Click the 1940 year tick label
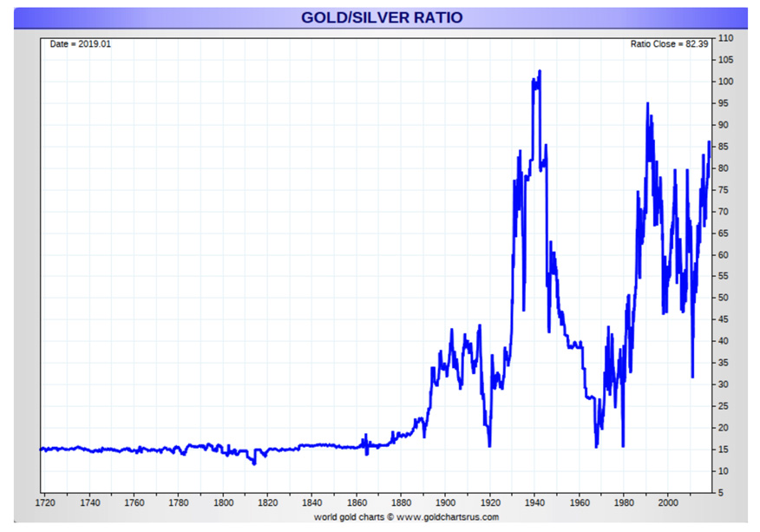This screenshot has width=760, height=532. click(x=534, y=502)
